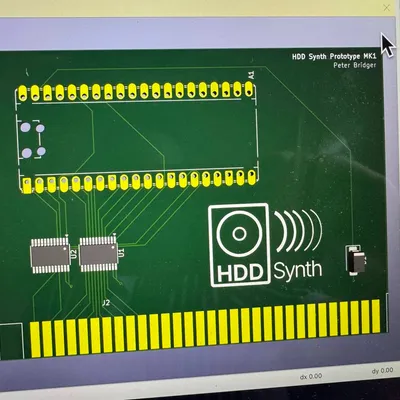Select the "HDD Synth Prototype MK1" silkscreen text

pos(334,56)
